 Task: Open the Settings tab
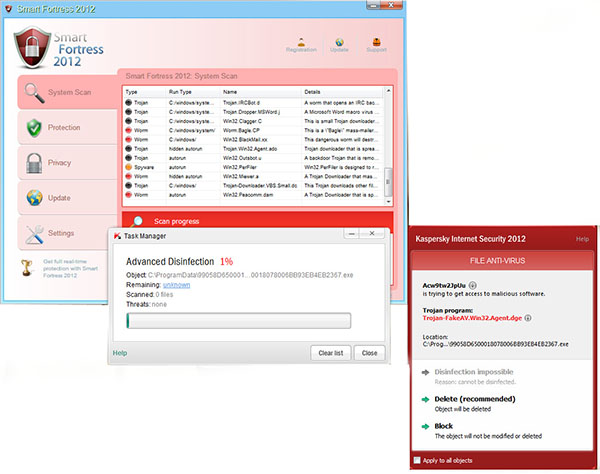[x=68, y=233]
